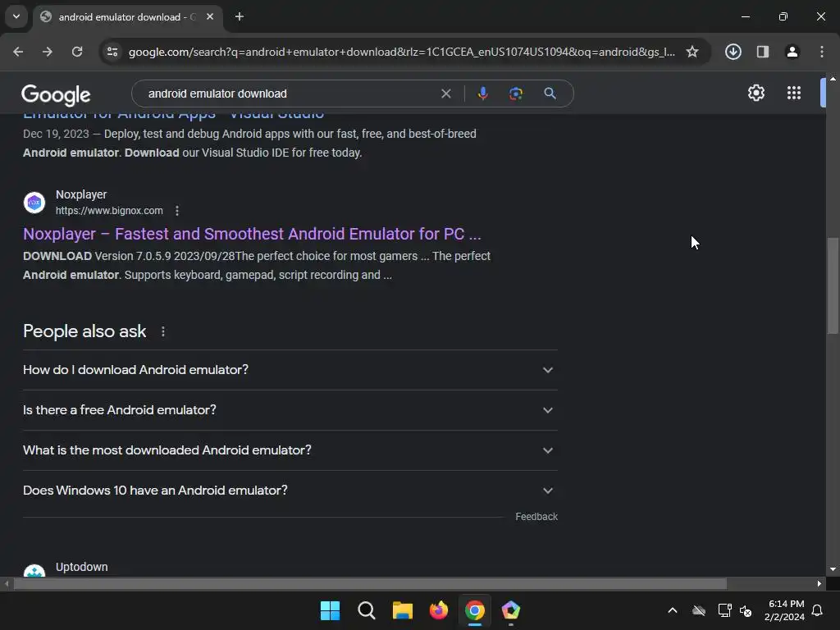Open a new tab
Screen dimensions: 840x630
tap(240, 16)
